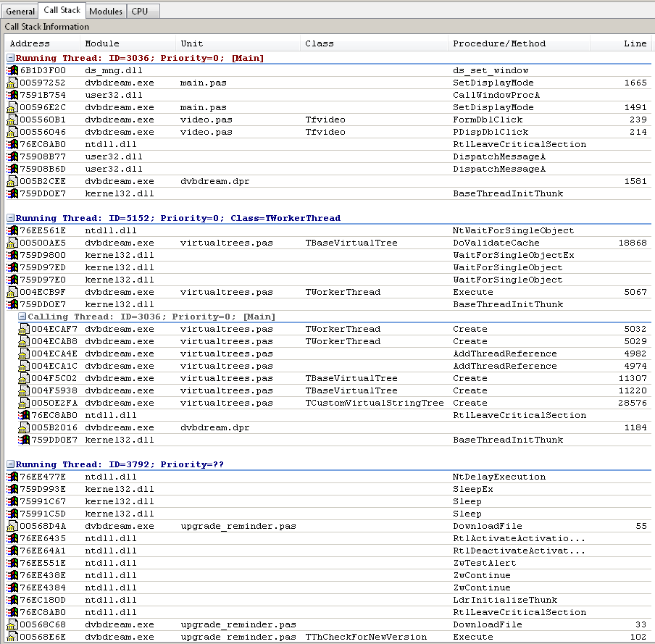Click system DLL icon at 6B1D3F00
The image size is (655, 644).
click(12, 70)
